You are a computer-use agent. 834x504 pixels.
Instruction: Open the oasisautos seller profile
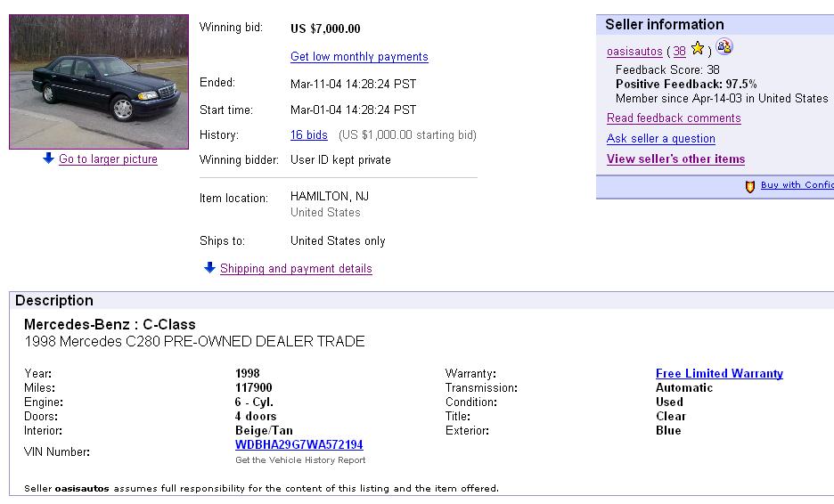click(x=634, y=52)
